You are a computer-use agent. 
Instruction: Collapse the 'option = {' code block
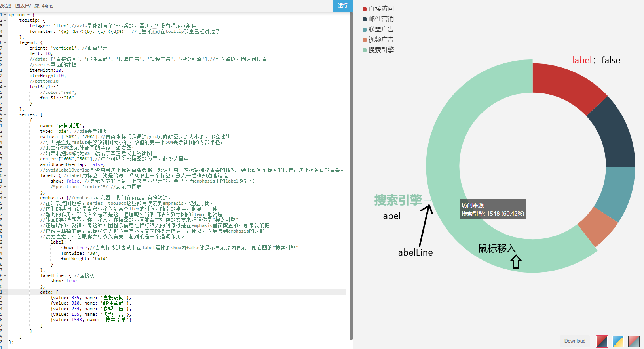coord(5,15)
